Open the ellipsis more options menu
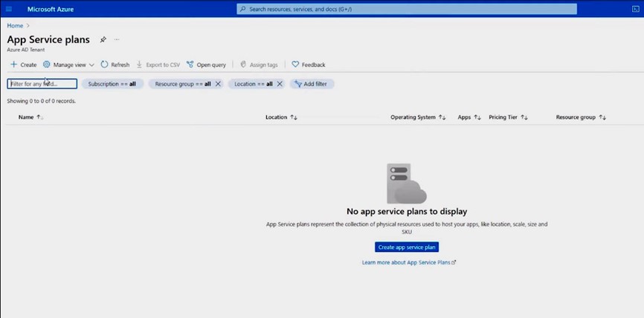Screen dimensions: 644x318 pos(117,40)
